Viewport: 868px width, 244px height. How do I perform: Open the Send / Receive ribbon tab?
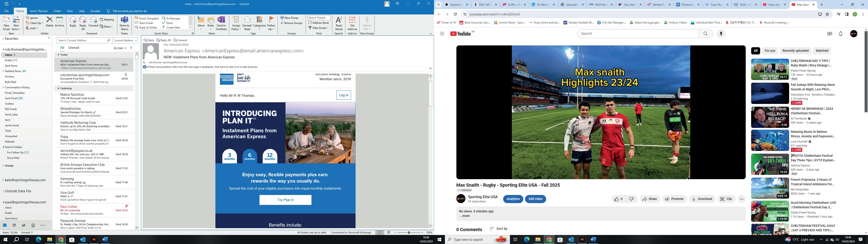point(38,11)
